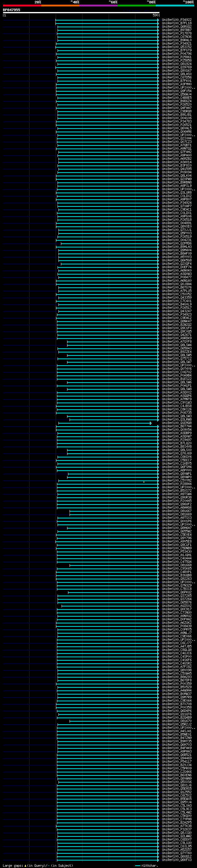The height and width of the screenshot is (868, 197).
Task: Select hit label UniRef100_P29497
Action: [176, 440]
